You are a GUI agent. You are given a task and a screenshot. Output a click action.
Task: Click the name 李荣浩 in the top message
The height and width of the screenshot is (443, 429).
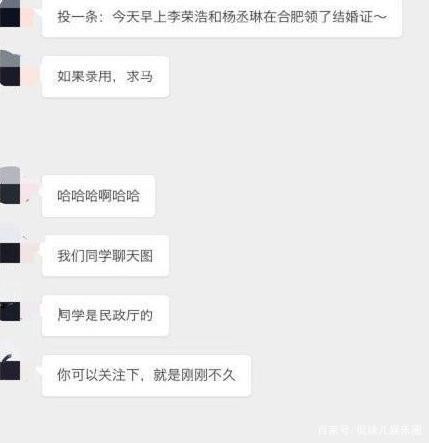pos(187,17)
